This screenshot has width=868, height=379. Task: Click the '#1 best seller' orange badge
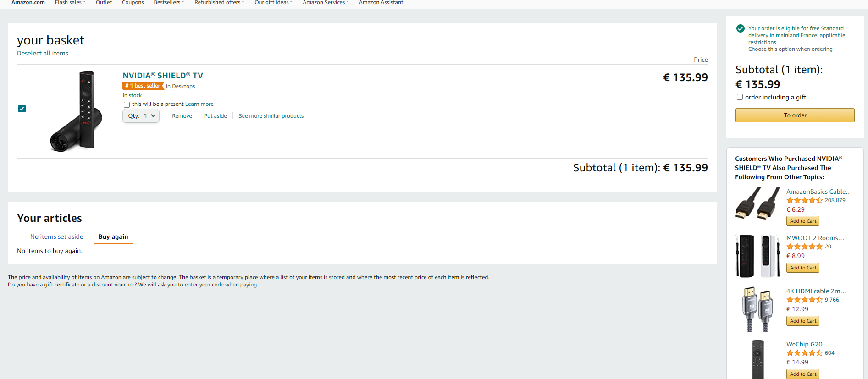pyautogui.click(x=143, y=86)
